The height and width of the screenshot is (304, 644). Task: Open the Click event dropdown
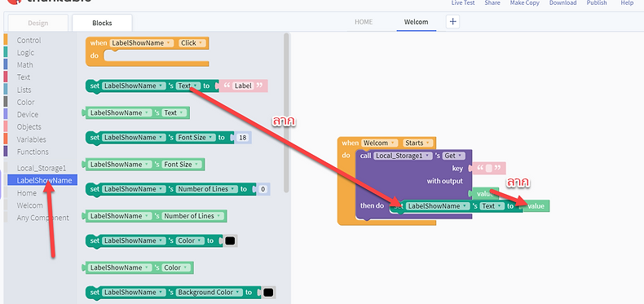click(x=192, y=43)
